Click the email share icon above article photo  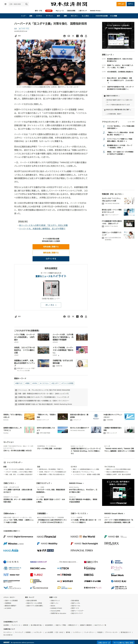pyautogui.click(x=69, y=36)
